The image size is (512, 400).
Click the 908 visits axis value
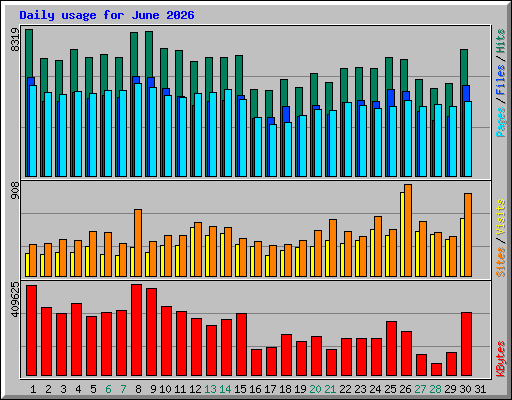pyautogui.click(x=15, y=191)
